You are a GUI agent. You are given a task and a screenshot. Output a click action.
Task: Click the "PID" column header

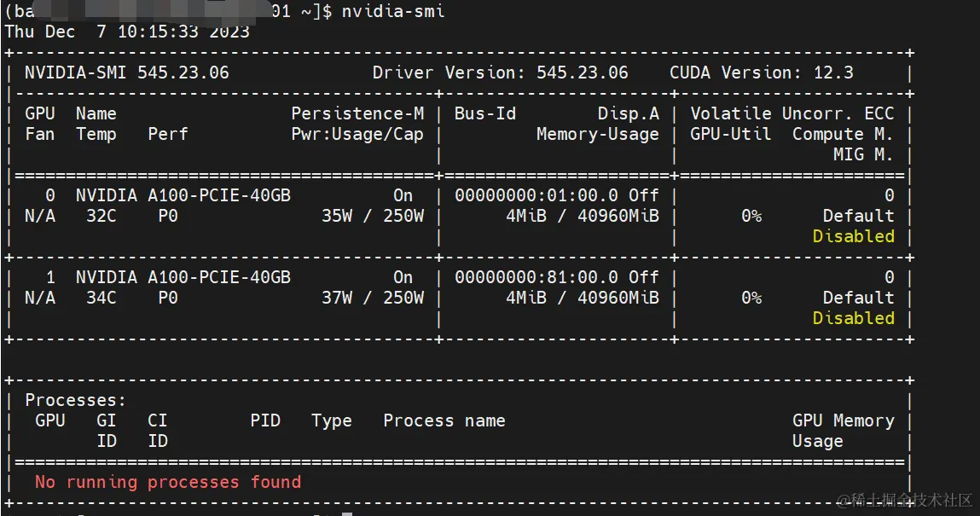coord(265,420)
